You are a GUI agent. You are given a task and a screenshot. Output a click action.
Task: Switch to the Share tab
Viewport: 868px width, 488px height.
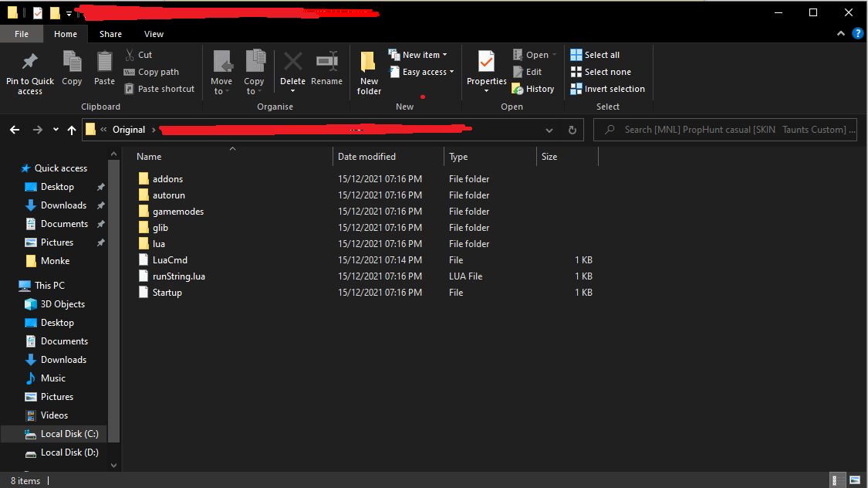point(110,34)
